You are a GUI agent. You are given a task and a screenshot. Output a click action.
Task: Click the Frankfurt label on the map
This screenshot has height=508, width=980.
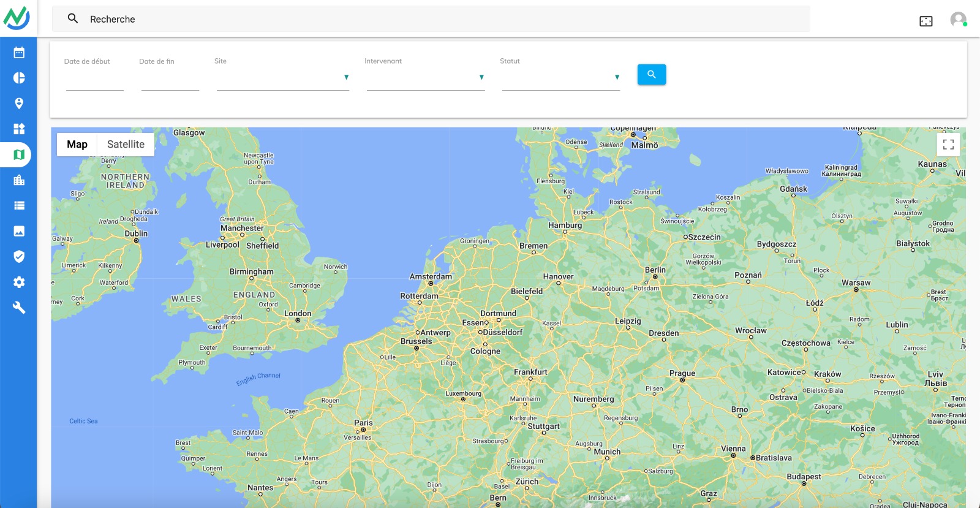coord(530,372)
